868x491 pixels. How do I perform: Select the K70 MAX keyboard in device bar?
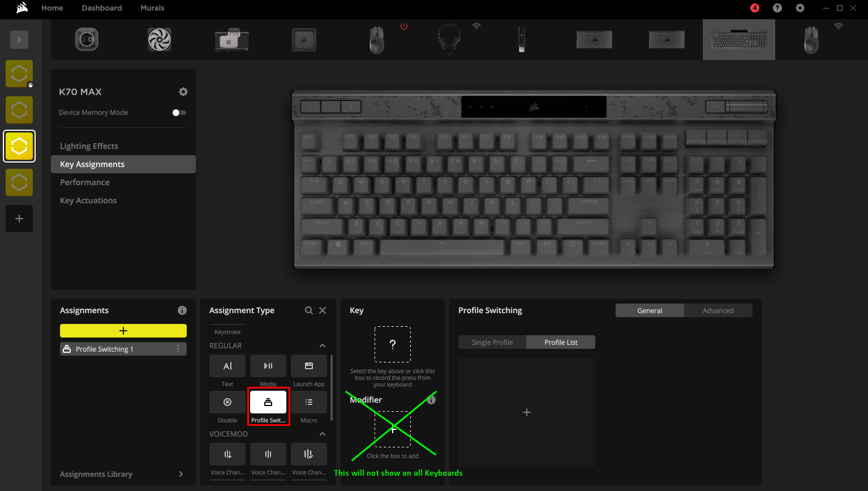[738, 39]
